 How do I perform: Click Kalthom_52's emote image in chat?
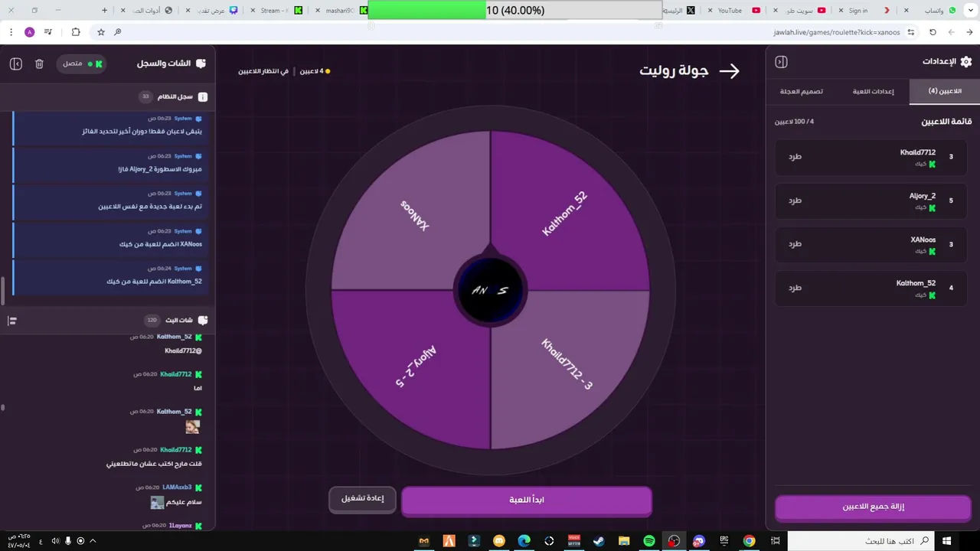pyautogui.click(x=192, y=427)
